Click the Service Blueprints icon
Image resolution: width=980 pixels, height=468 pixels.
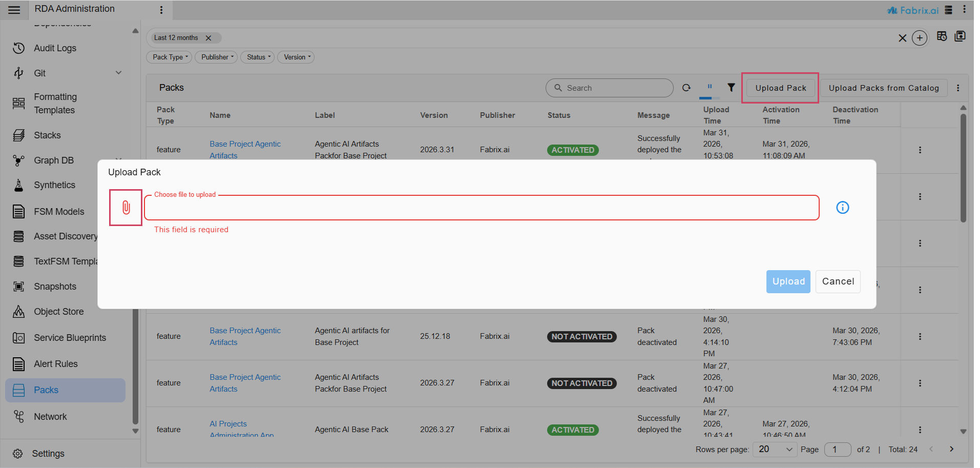point(18,337)
